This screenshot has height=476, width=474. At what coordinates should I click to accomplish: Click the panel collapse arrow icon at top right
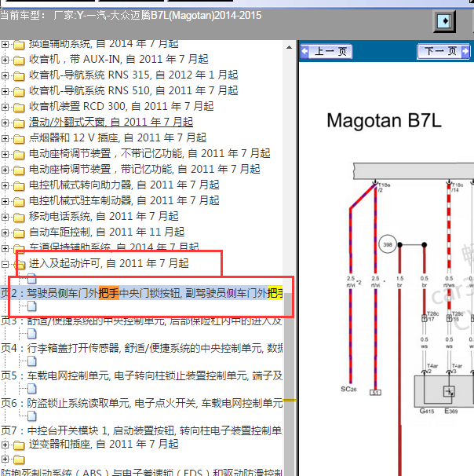[444, 21]
